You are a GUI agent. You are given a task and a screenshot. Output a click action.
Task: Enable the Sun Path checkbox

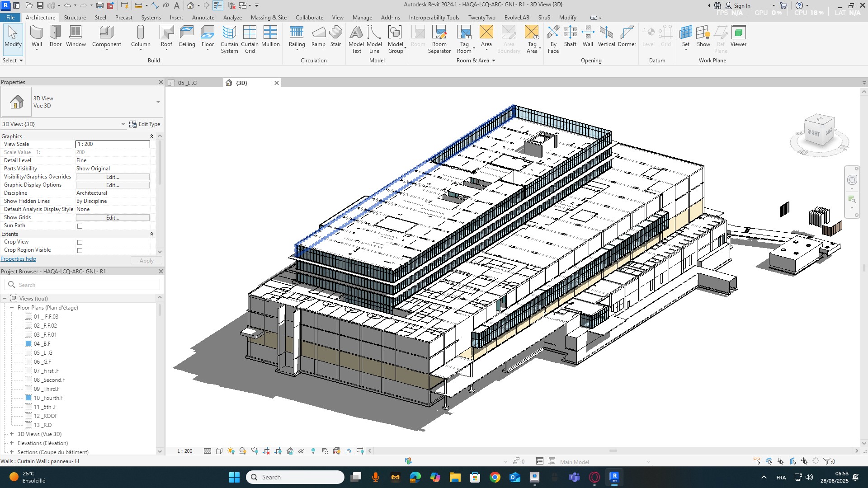click(80, 226)
